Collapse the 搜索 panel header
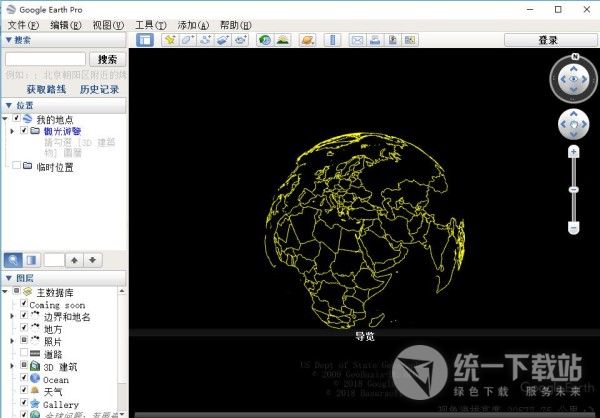600x418 pixels. [x=64, y=40]
